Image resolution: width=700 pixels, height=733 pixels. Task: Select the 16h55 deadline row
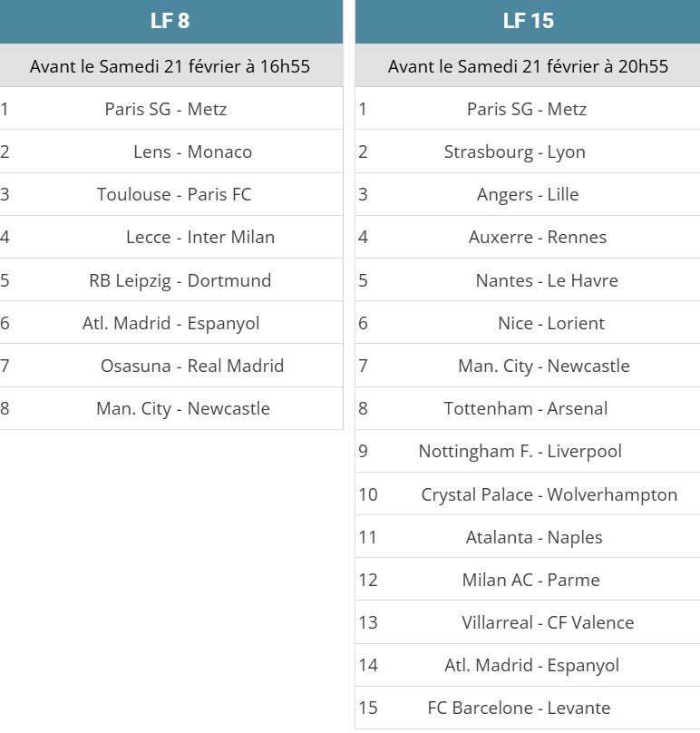[170, 66]
